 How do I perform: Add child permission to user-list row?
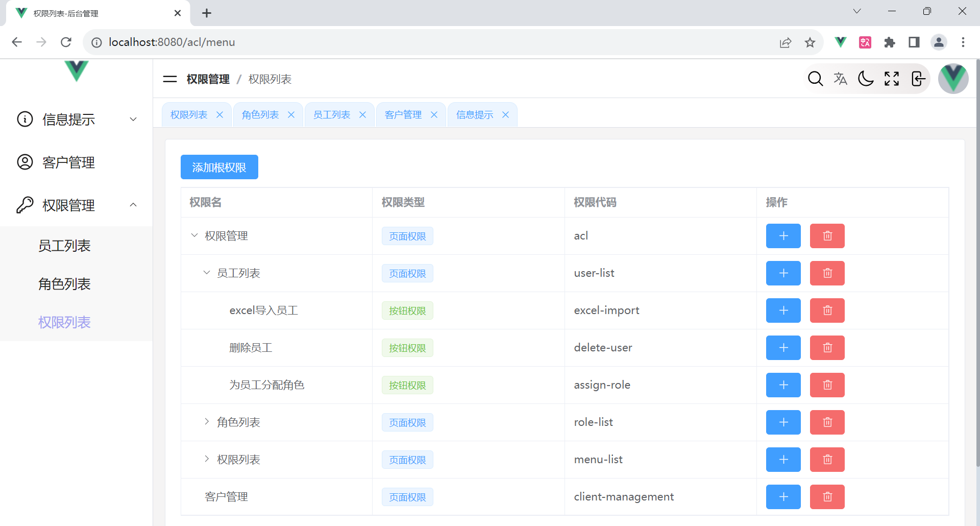tap(783, 273)
